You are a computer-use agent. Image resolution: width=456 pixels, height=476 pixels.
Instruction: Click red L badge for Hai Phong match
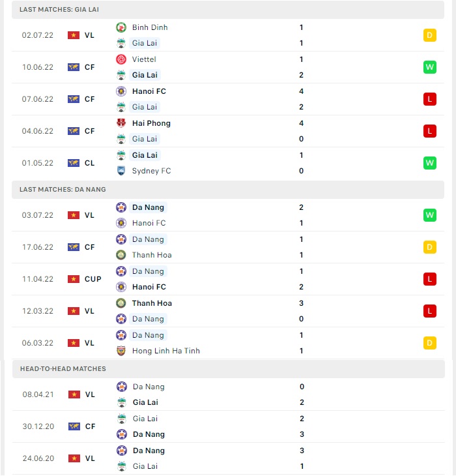click(430, 131)
